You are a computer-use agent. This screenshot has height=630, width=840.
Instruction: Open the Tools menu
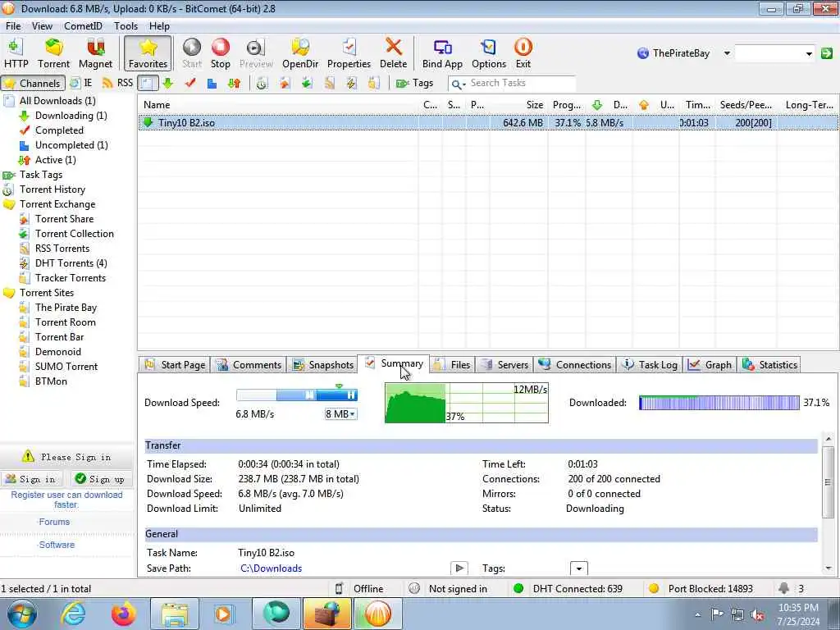tap(126, 25)
